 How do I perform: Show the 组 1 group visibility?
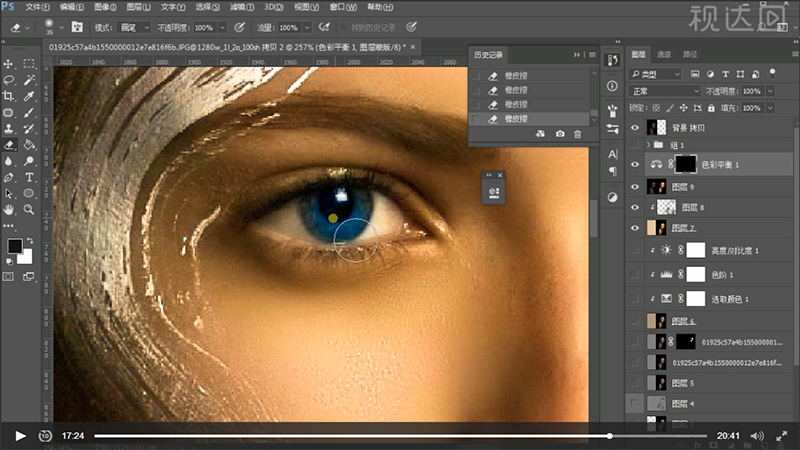pyautogui.click(x=635, y=145)
